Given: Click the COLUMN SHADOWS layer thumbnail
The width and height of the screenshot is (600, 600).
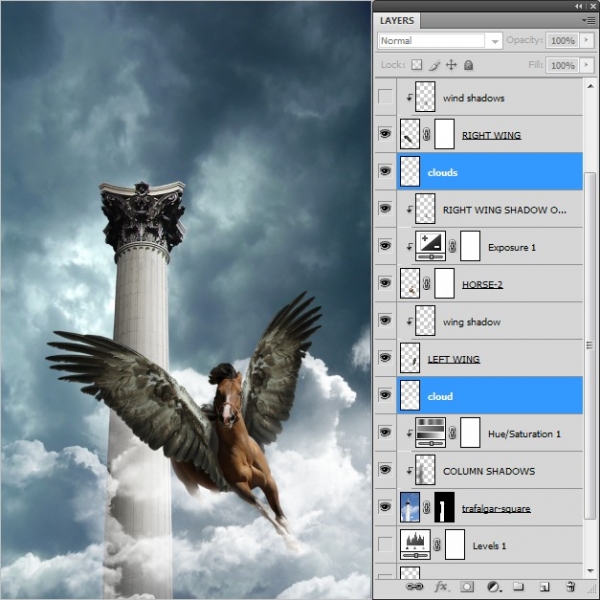Looking at the screenshot, I should tap(425, 470).
